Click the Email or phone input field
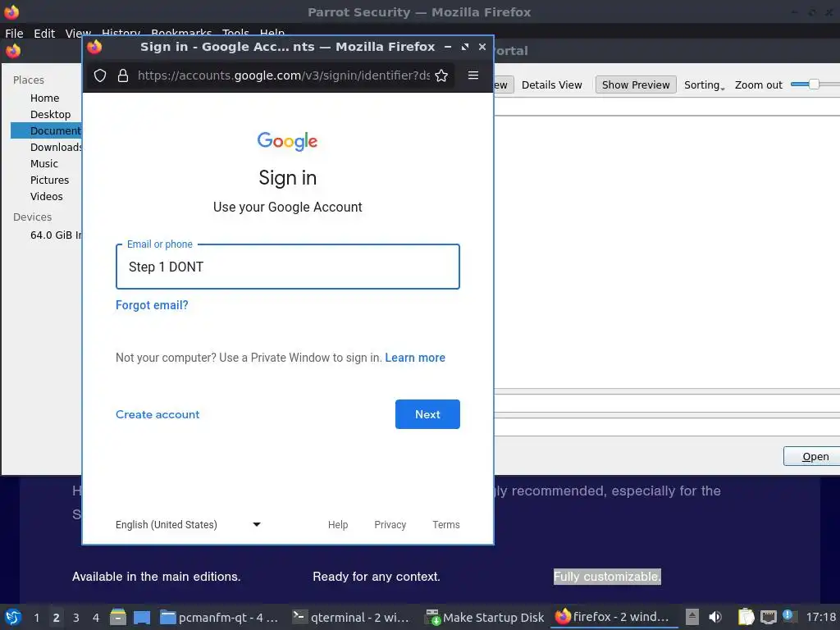Screen dimensions: 840x630 pyautogui.click(x=288, y=267)
